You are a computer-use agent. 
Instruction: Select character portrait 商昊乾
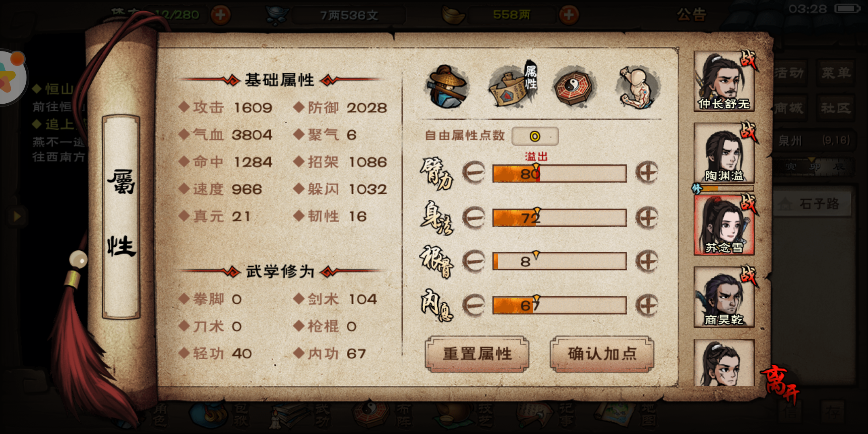724,297
